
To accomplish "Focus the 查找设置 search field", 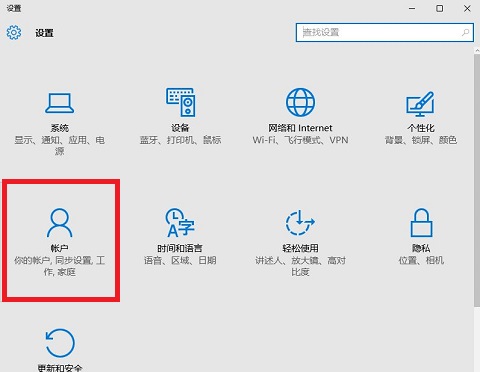I will click(385, 32).
